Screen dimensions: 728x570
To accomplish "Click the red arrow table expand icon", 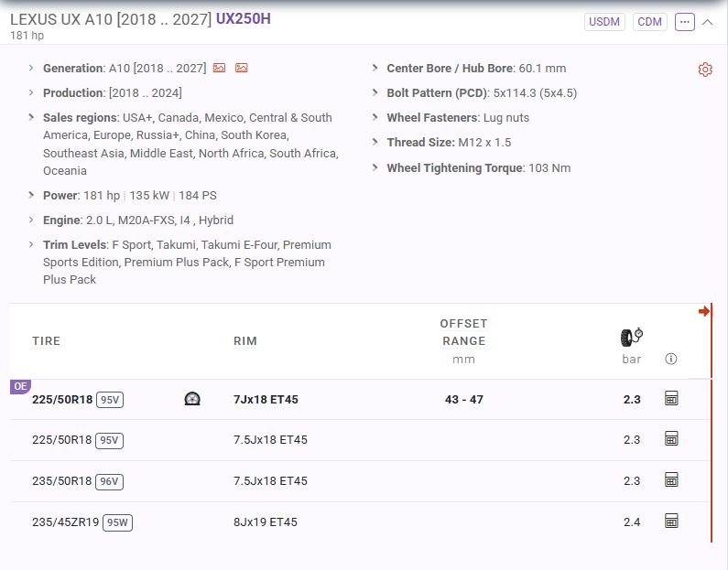I will 704,311.
